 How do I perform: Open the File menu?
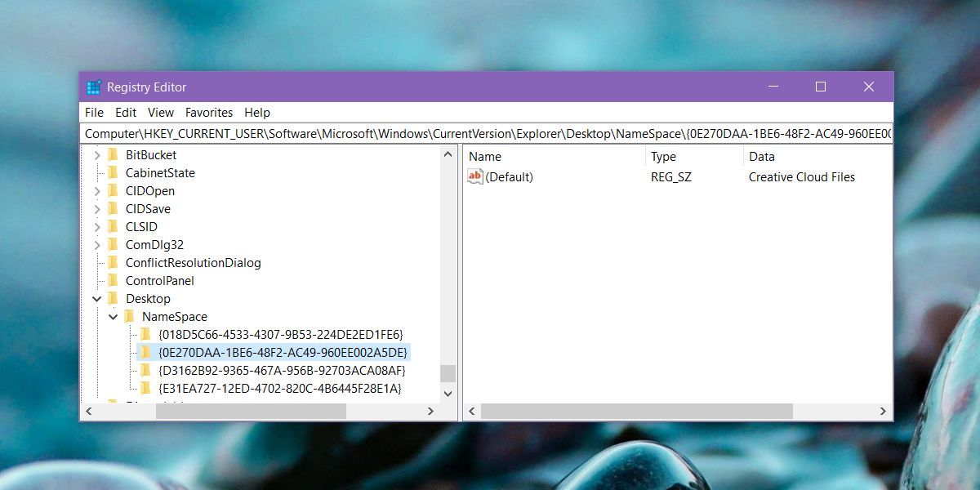pos(94,113)
